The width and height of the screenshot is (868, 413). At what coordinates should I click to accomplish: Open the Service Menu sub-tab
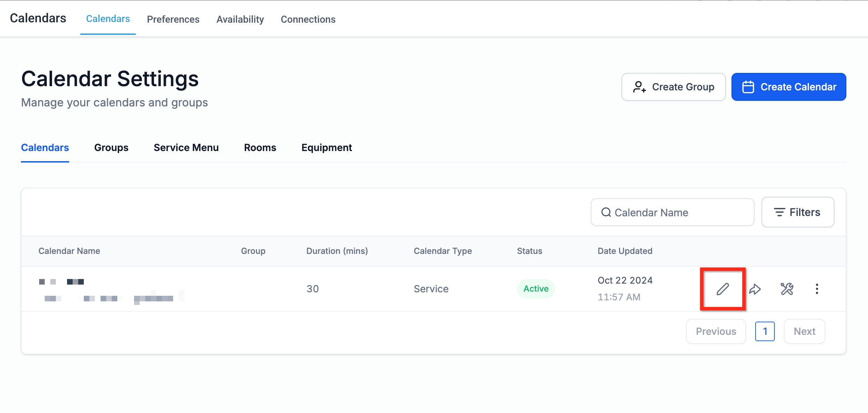[186, 148]
